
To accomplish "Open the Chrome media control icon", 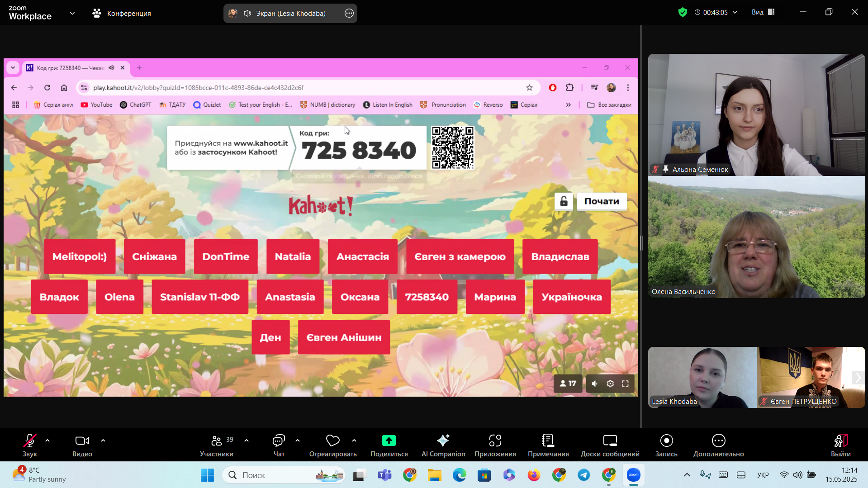I will pos(594,88).
